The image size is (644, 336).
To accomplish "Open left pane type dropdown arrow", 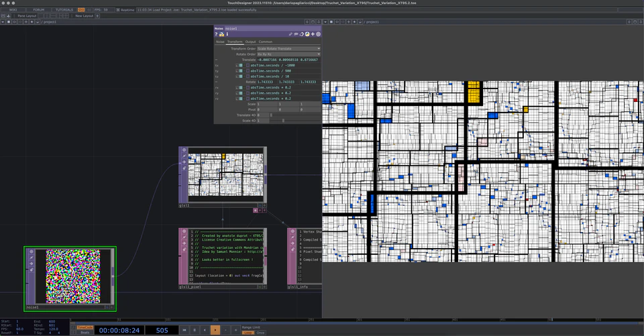I will tap(3, 21).
